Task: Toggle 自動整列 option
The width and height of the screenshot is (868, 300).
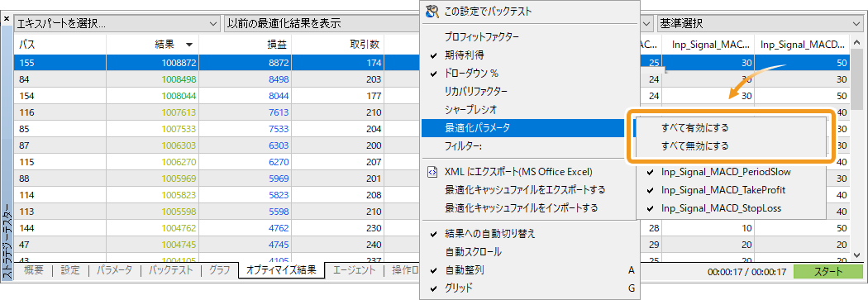Action: (x=432, y=270)
